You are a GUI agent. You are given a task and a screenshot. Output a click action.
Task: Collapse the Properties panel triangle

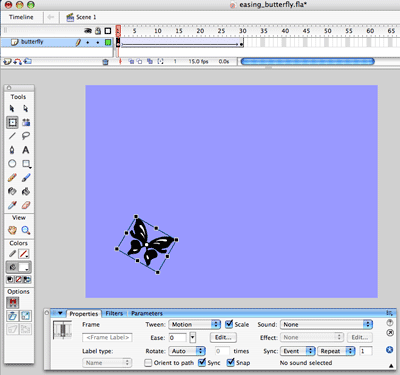(60, 313)
